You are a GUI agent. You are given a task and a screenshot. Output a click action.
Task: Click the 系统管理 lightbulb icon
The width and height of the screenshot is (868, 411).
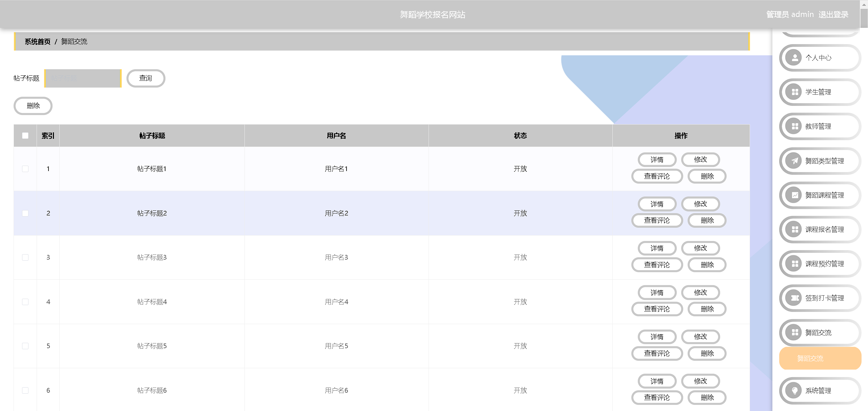pyautogui.click(x=794, y=391)
